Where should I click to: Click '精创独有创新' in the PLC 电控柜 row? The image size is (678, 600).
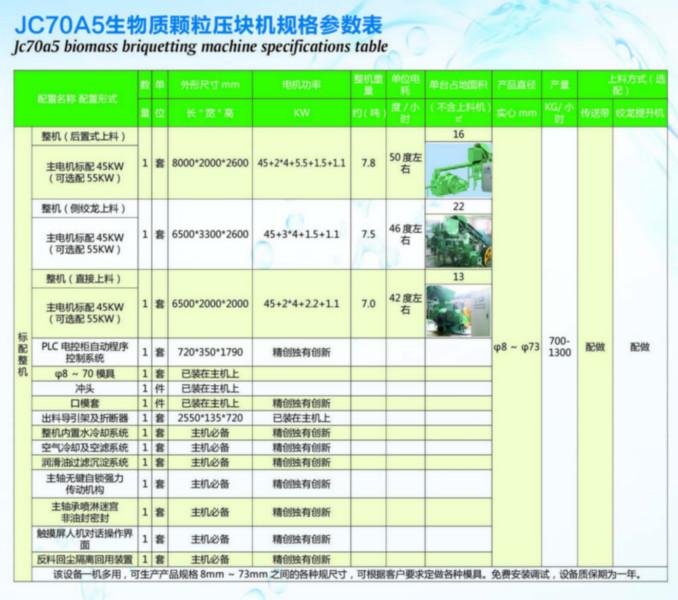[x=301, y=352]
